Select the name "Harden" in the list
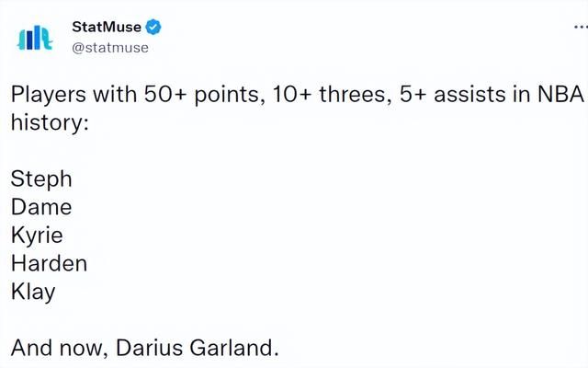Image resolution: width=588 pixels, height=368 pixels. pyautogui.click(x=49, y=263)
